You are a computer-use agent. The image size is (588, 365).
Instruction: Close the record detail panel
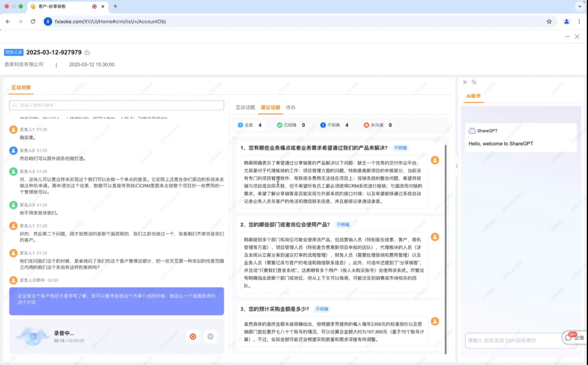point(577,37)
